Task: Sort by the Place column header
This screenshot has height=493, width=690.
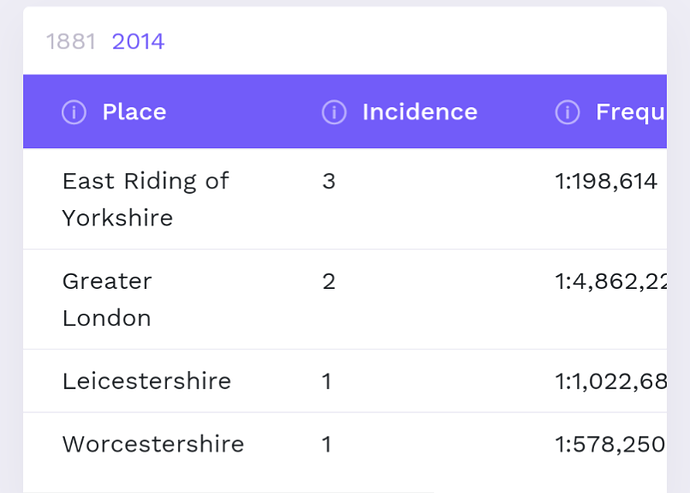Action: point(134,112)
